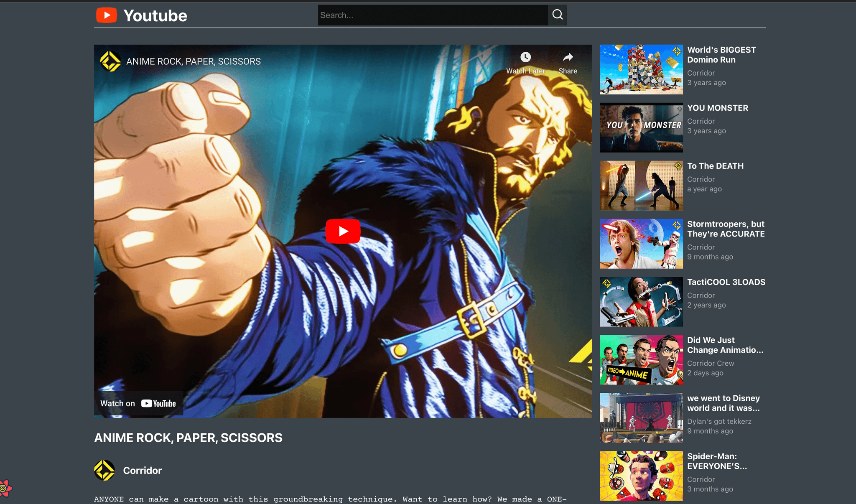Image resolution: width=856 pixels, height=504 pixels.
Task: Click the Watch Later clock icon
Action: pos(525,58)
